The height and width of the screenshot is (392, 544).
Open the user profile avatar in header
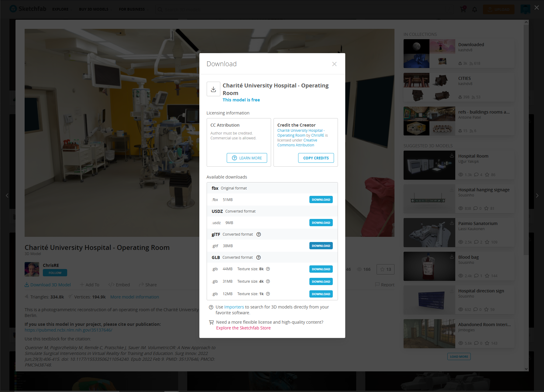(x=525, y=9)
